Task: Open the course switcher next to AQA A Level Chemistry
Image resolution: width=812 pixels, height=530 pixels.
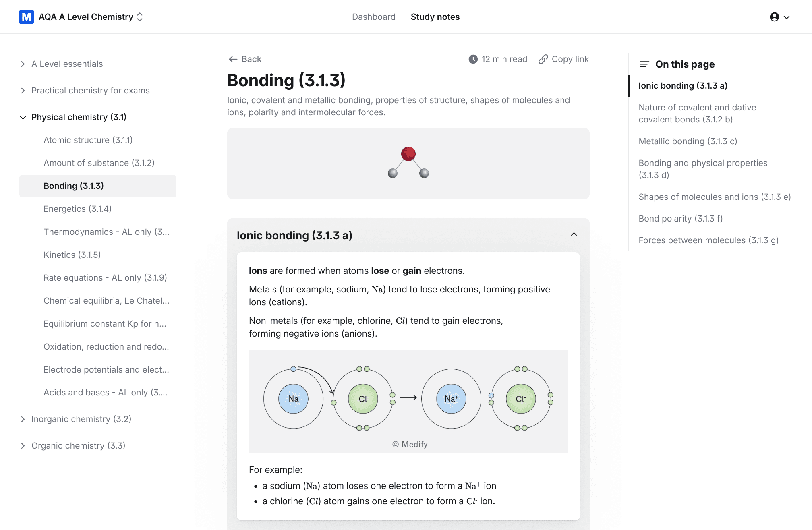Action: tap(140, 17)
